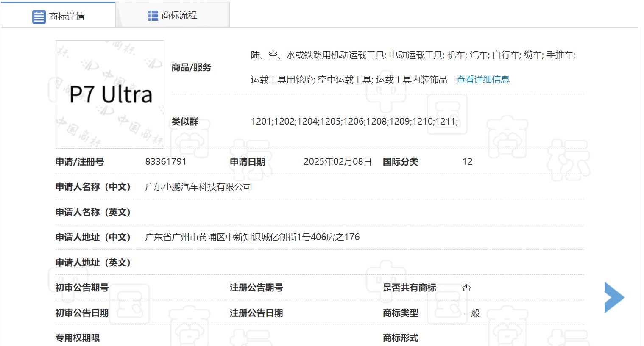
Task: Click international class value 12
Action: 467,162
